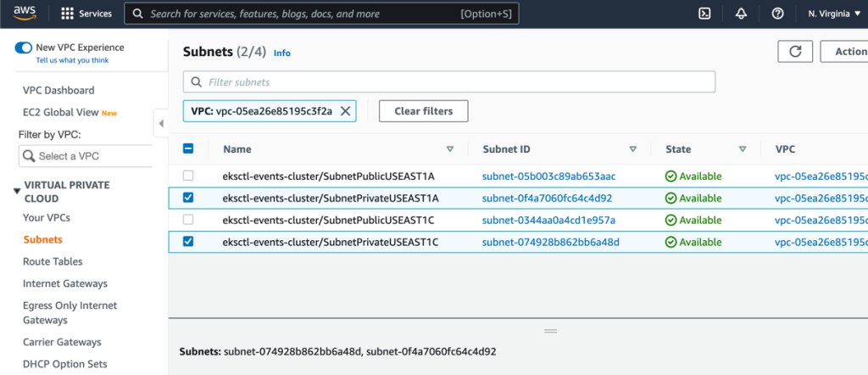
Task: Click the selected Subnets summary text
Action: coord(337,352)
